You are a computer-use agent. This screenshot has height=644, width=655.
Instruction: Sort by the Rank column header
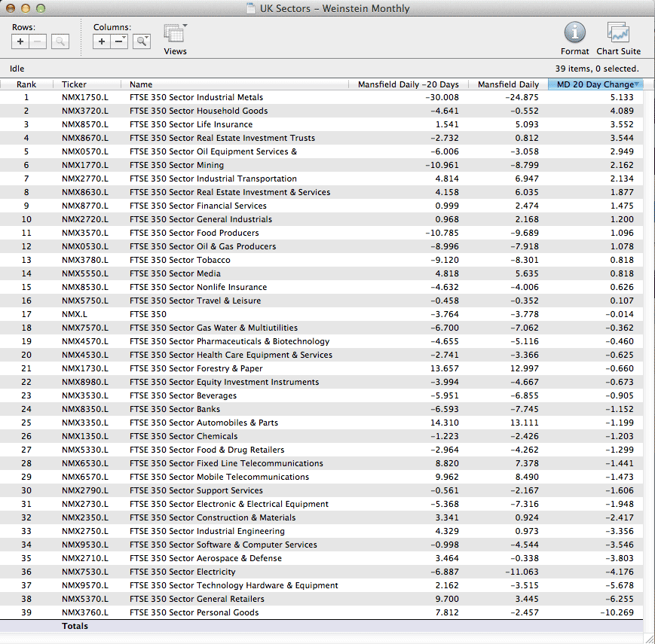(x=26, y=84)
